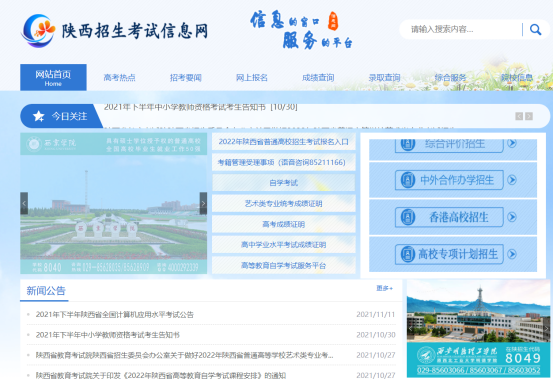Open the 成绩查询 menu

pos(318,78)
